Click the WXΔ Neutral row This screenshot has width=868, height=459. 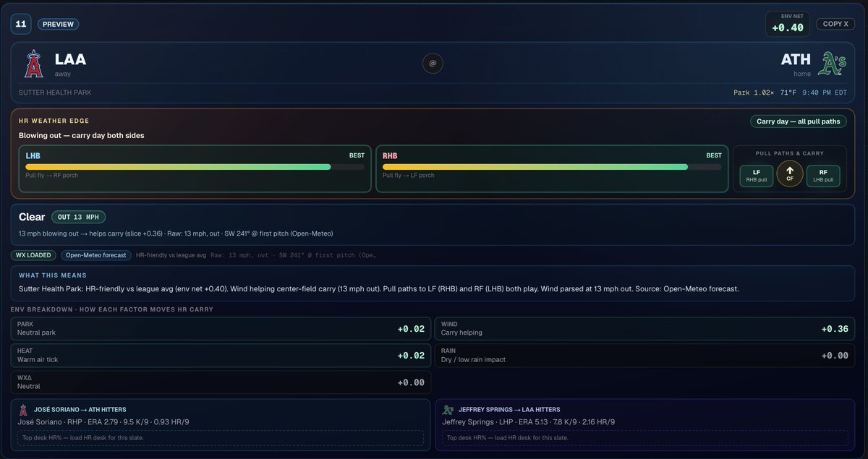tap(220, 382)
